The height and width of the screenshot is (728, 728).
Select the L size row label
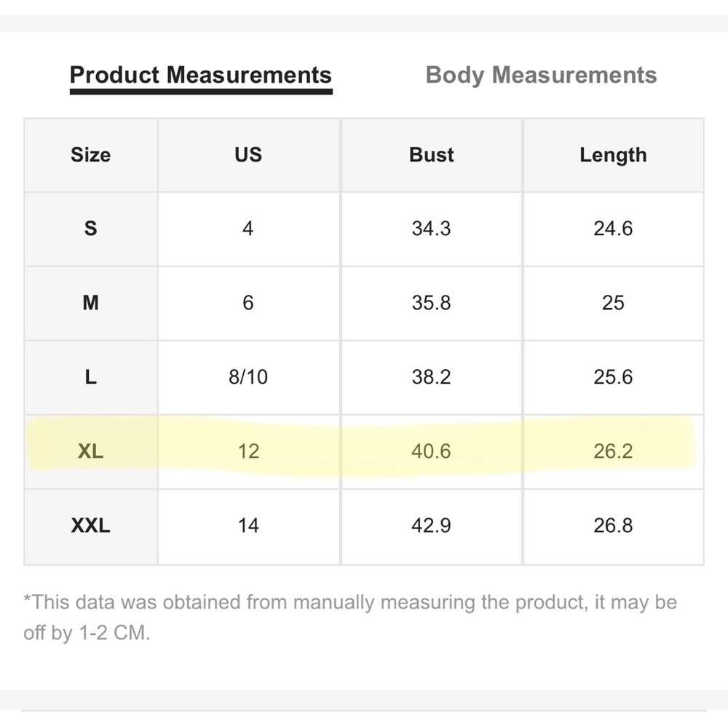[90, 377]
